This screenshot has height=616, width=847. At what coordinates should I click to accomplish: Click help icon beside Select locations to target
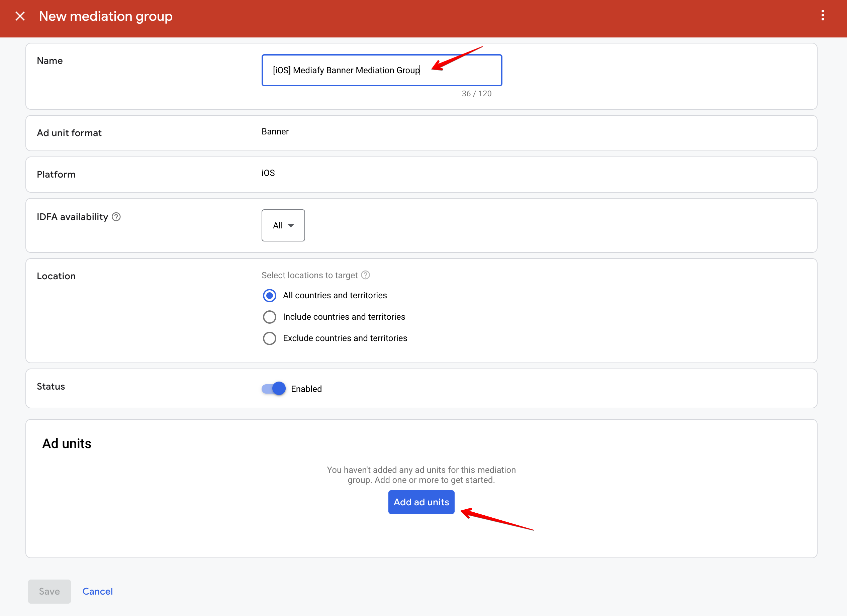[x=365, y=275]
